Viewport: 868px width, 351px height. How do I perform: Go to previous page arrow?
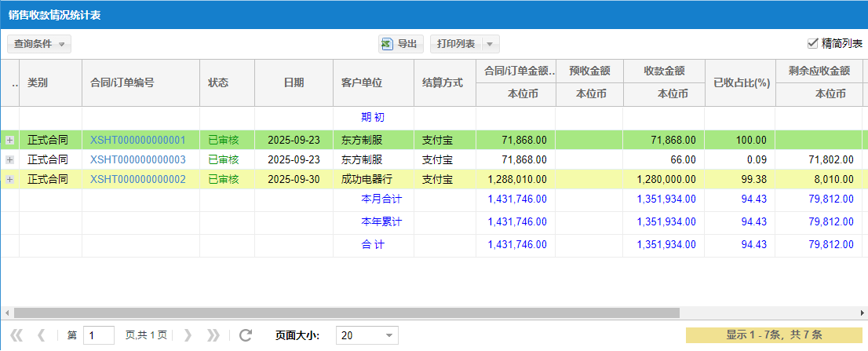(42, 335)
